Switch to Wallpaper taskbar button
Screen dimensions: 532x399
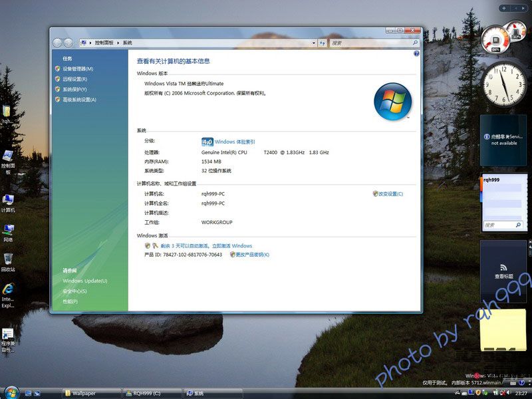tap(91, 393)
